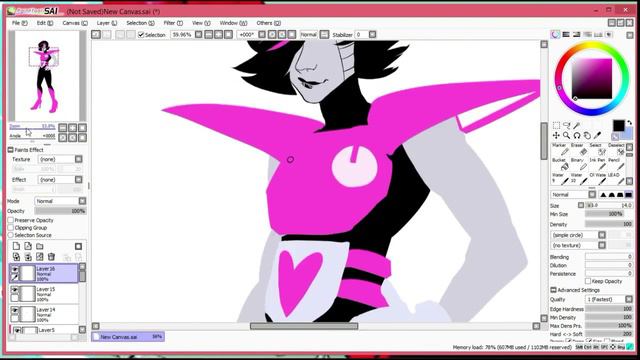Select the Color Picker eyedropper tool
Viewport: 640px width, 360px height.
coord(597,135)
